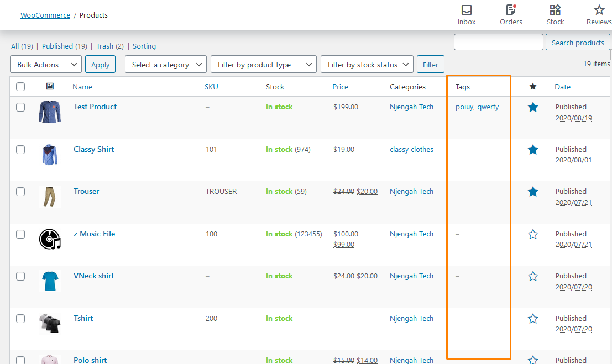
Task: Open the VNeck shirt product link
Action: click(93, 276)
